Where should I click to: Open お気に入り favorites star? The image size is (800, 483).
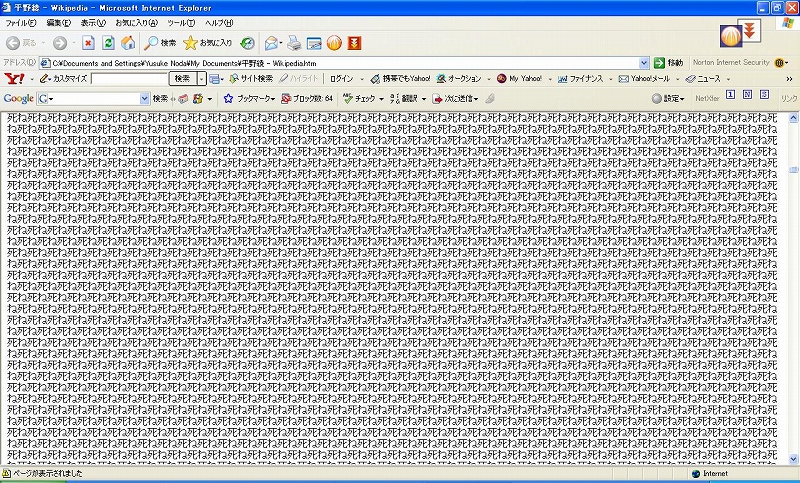coord(208,43)
